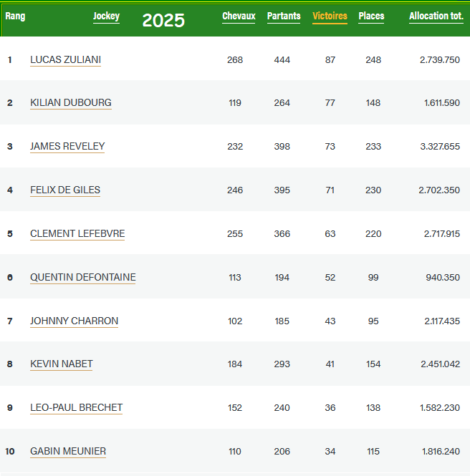This screenshot has height=476, width=470.
Task: Select Johnny Charron jockey name
Action: (x=74, y=321)
